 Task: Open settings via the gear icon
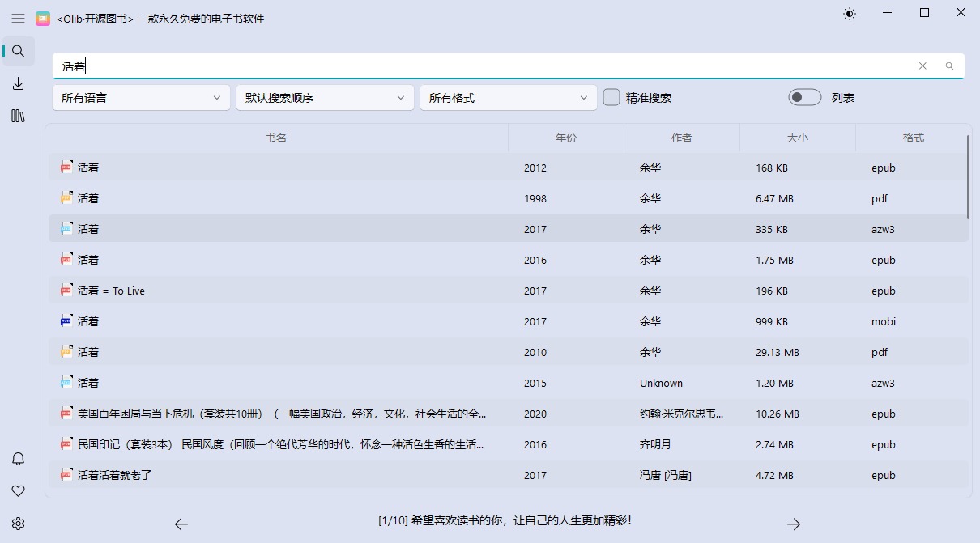[x=18, y=524]
